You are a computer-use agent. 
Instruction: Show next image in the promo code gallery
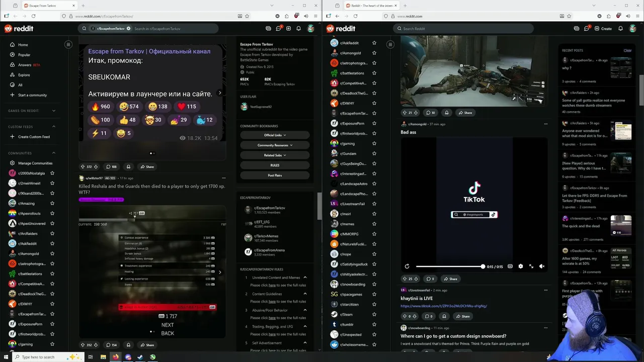click(219, 93)
